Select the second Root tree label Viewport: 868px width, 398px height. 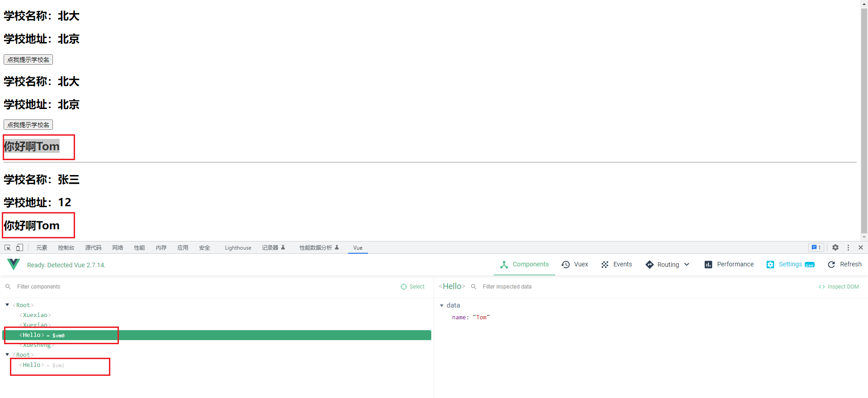point(23,355)
